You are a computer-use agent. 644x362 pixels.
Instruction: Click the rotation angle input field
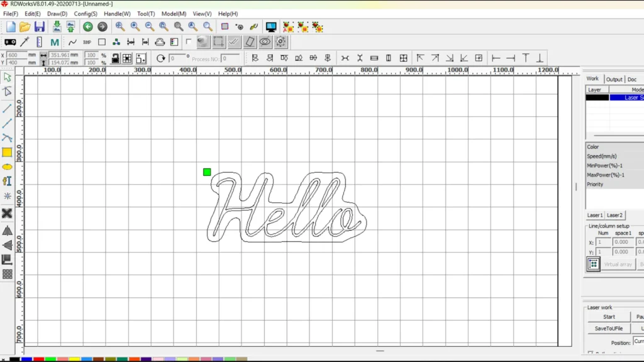pos(177,58)
